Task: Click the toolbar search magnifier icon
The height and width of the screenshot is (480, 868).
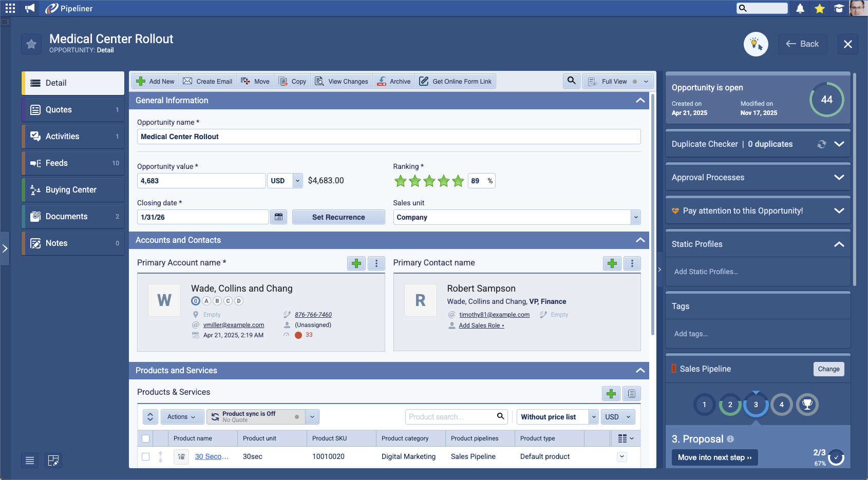Action: pyautogui.click(x=571, y=81)
